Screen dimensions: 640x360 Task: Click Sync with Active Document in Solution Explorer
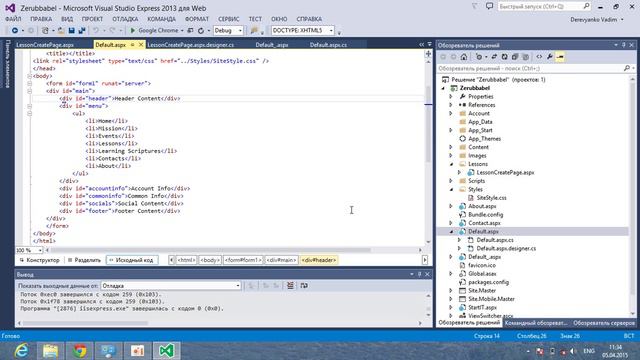click(494, 57)
